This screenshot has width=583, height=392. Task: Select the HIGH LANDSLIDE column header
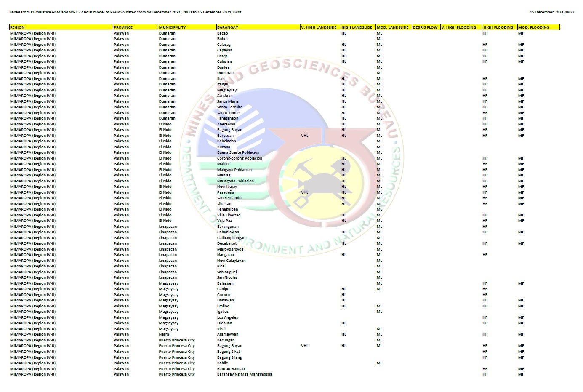[358, 27]
